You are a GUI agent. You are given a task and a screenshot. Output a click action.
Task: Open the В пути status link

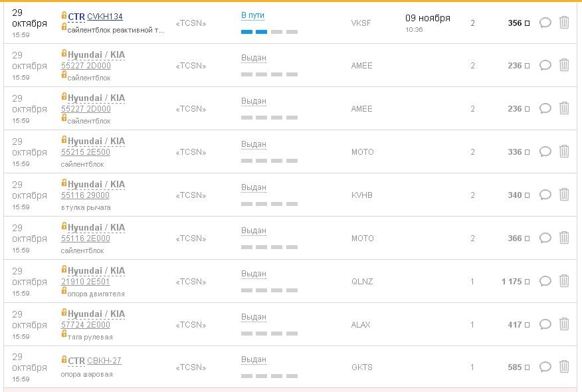252,13
